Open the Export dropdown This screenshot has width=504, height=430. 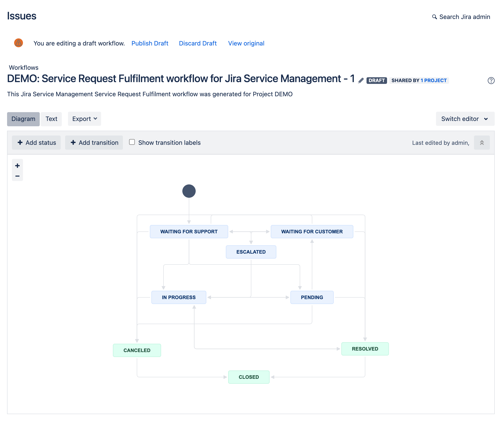85,119
